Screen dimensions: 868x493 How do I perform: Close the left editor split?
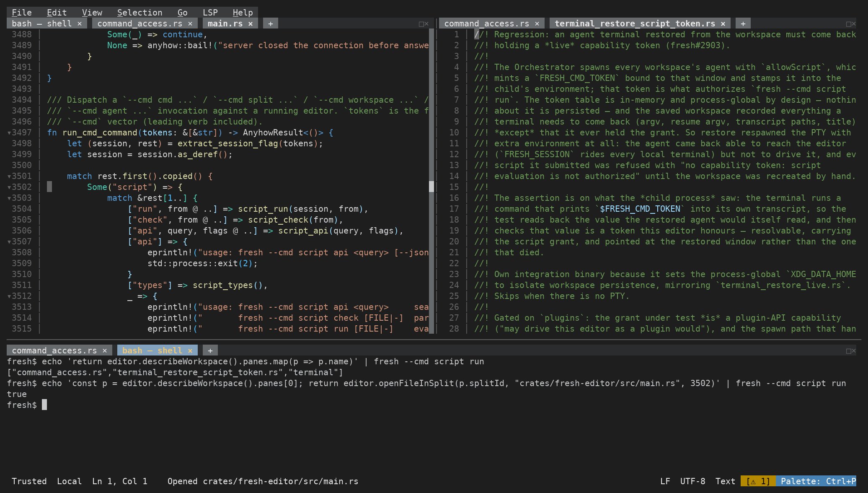pos(426,24)
